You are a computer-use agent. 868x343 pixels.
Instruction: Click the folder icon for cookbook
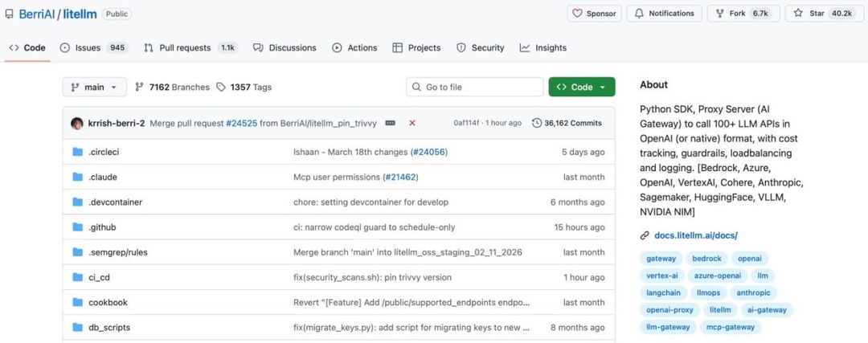77,302
